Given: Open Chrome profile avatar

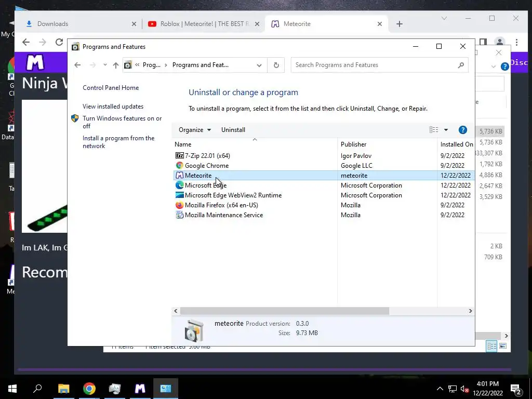Looking at the screenshot, I should (x=499, y=42).
